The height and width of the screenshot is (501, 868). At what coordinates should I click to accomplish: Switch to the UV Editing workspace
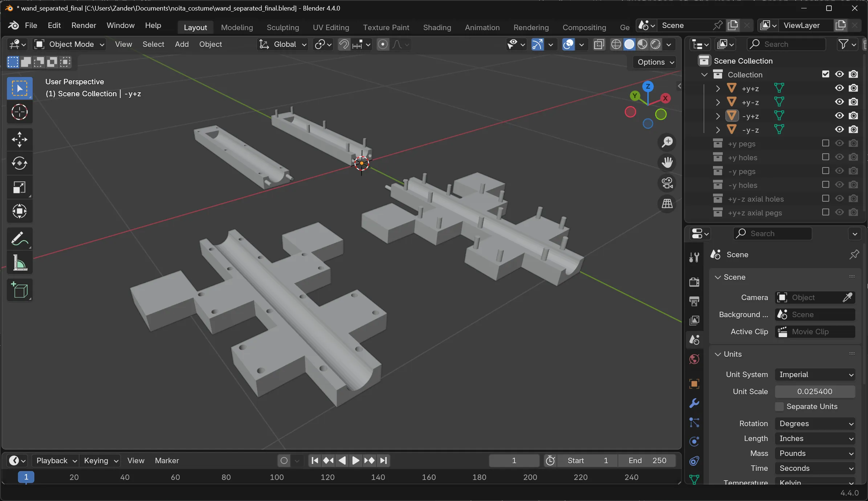330,27
